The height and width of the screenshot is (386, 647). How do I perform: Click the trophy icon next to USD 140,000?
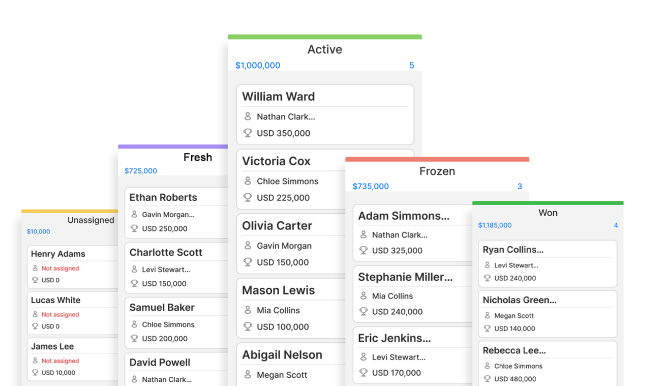[x=487, y=328]
